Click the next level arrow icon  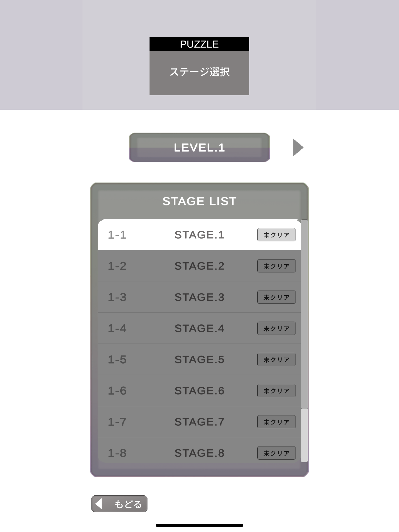point(298,147)
